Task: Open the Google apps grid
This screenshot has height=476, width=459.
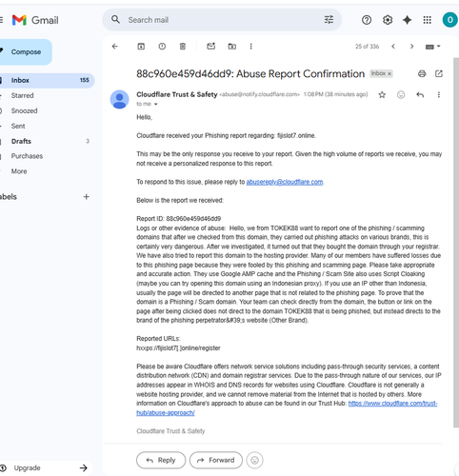Action: point(428,20)
